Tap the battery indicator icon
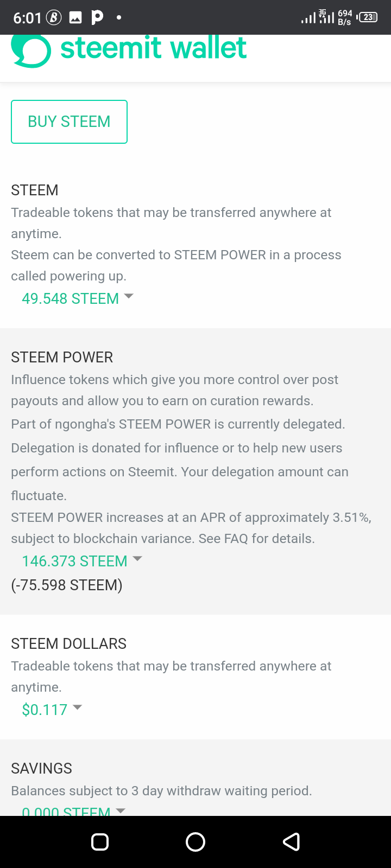 [x=368, y=17]
